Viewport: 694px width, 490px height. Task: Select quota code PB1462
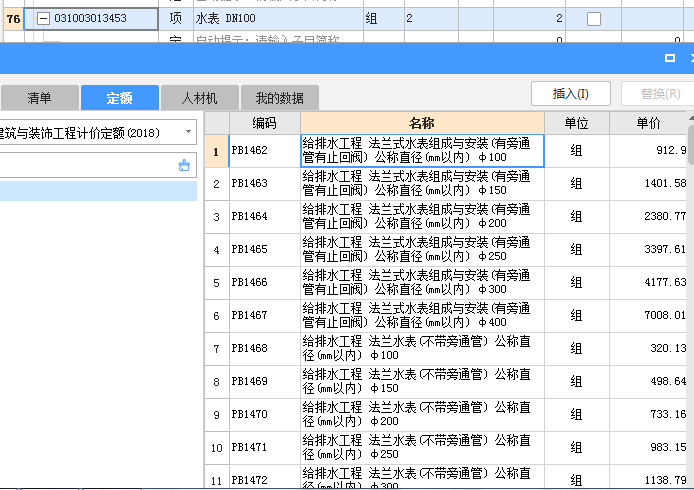(265, 150)
